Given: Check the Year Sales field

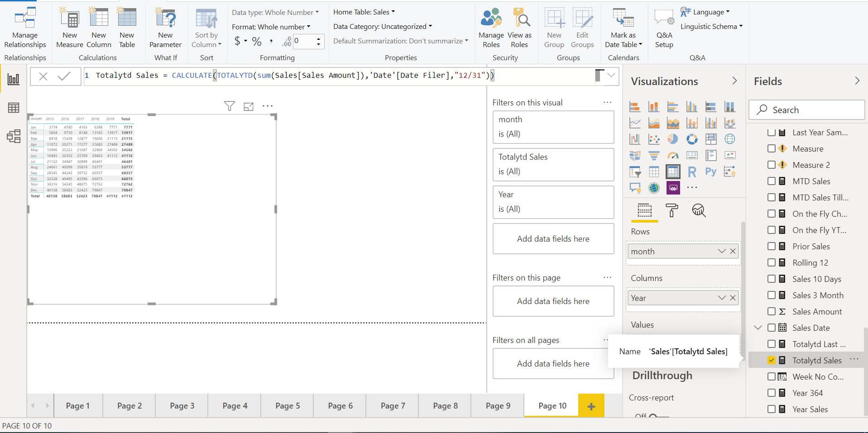Looking at the screenshot, I should (x=772, y=409).
